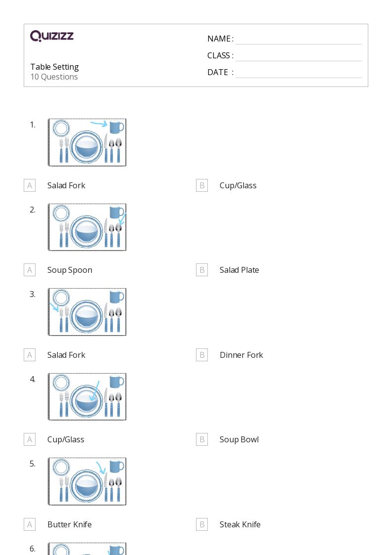Click the DATE input line
Image resolution: width=392 pixels, height=555 pixels.
pyautogui.click(x=299, y=73)
